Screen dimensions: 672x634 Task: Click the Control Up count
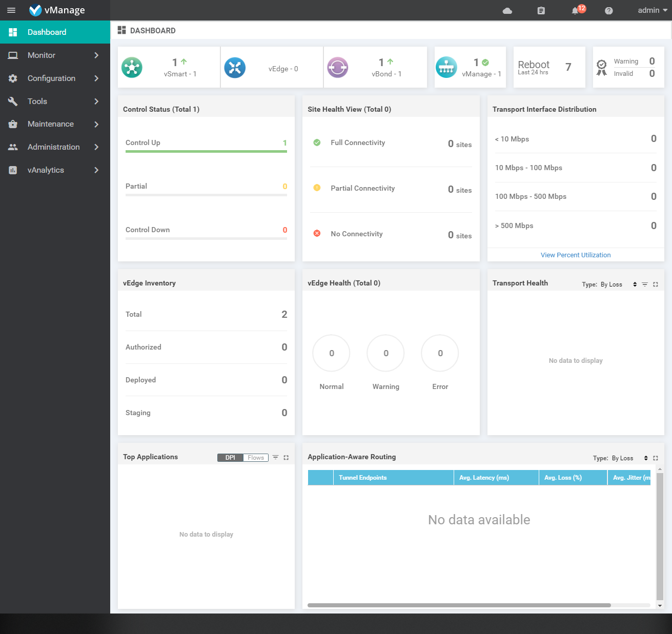point(285,143)
